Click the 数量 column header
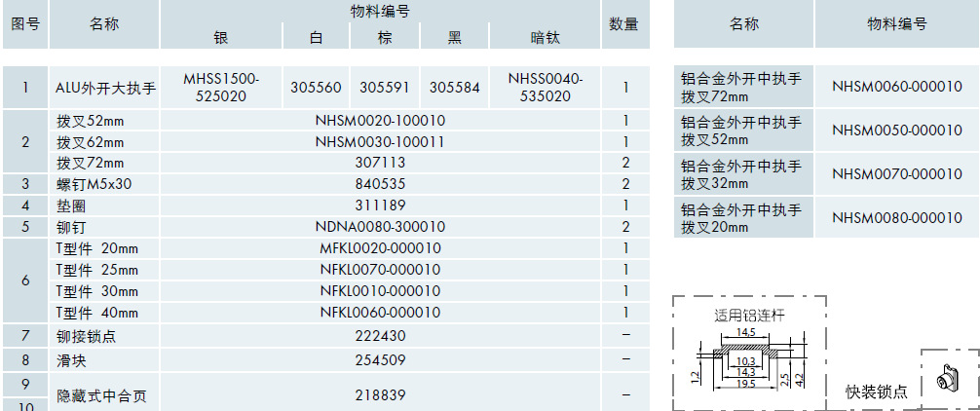This screenshot has width=980, height=411. pyautogui.click(x=623, y=24)
